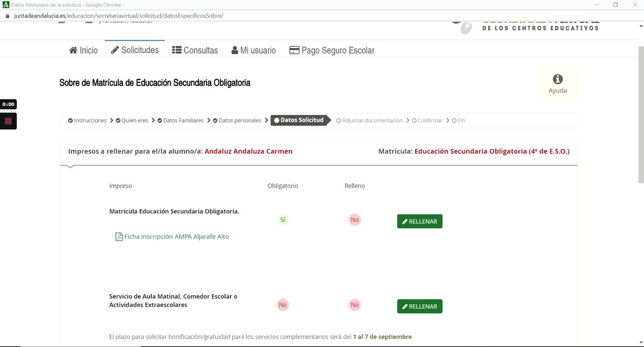Click the site padlock icon in address bar
The image size is (644, 347).
[x=7, y=15]
